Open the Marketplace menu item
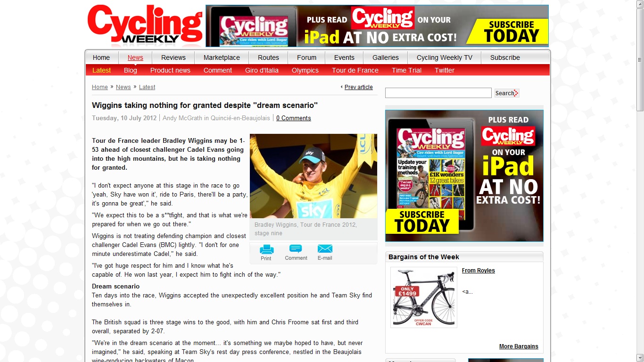Screen dimensions: 644x362 coord(222,58)
